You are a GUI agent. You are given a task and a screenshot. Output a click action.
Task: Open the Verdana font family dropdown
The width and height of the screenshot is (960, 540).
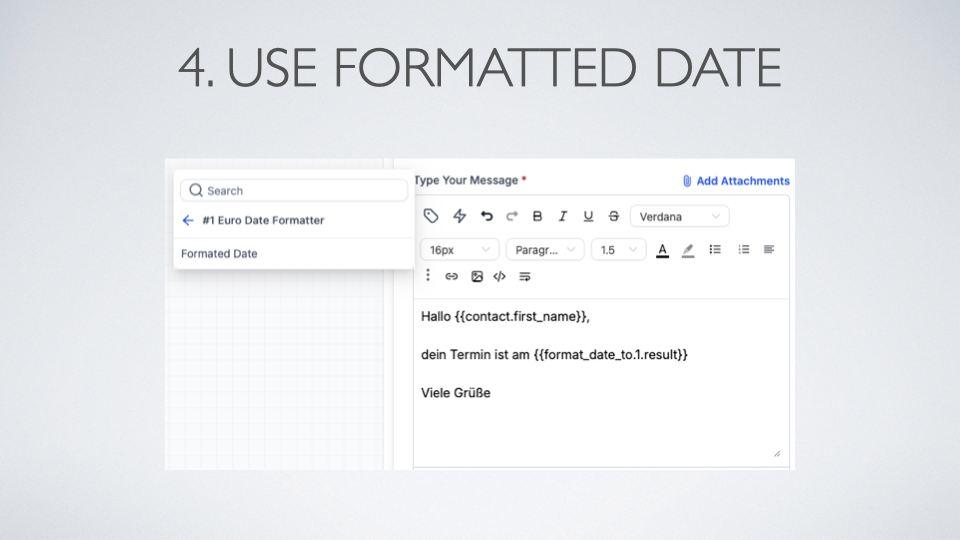click(679, 216)
